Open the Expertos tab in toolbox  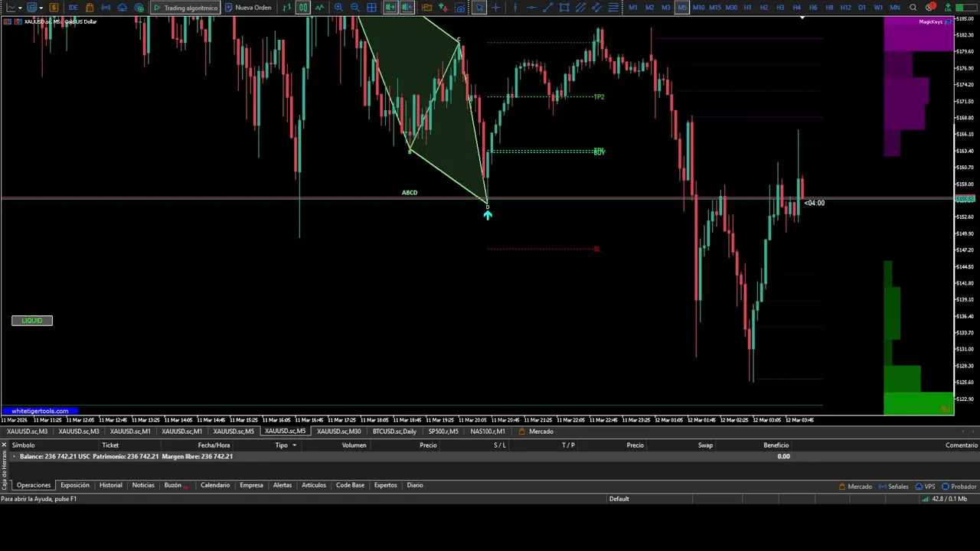pos(385,485)
